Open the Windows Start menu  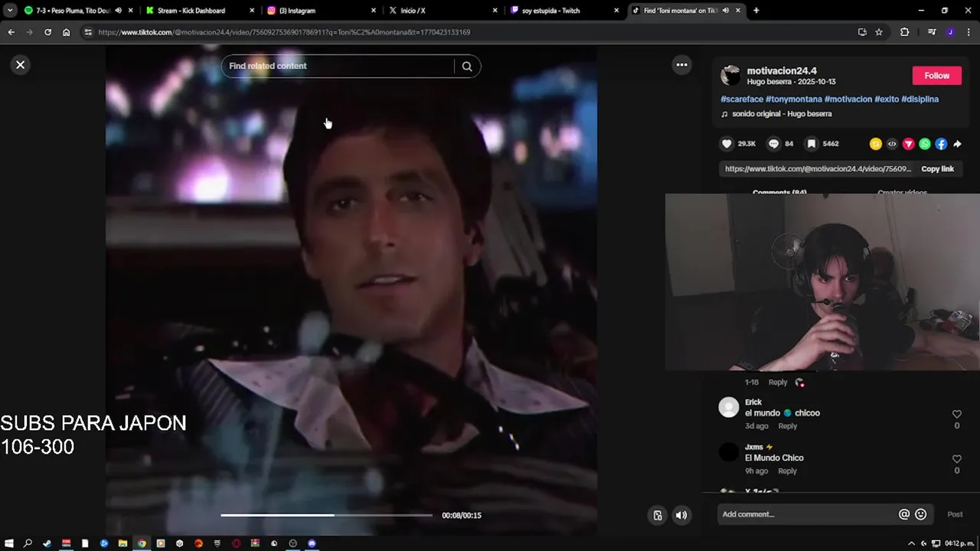(9, 543)
